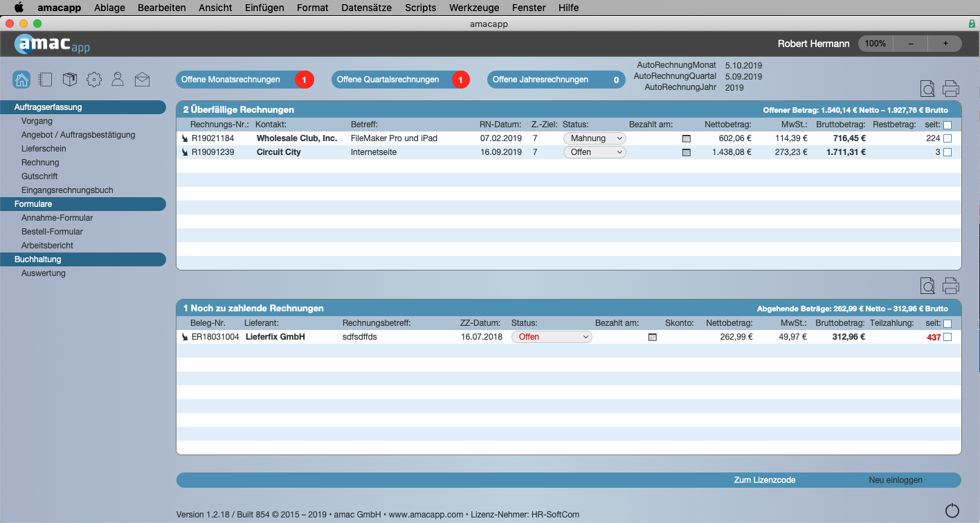Open the gear settings icon in sidebar
Screen dimensions: 980x523
93,80
